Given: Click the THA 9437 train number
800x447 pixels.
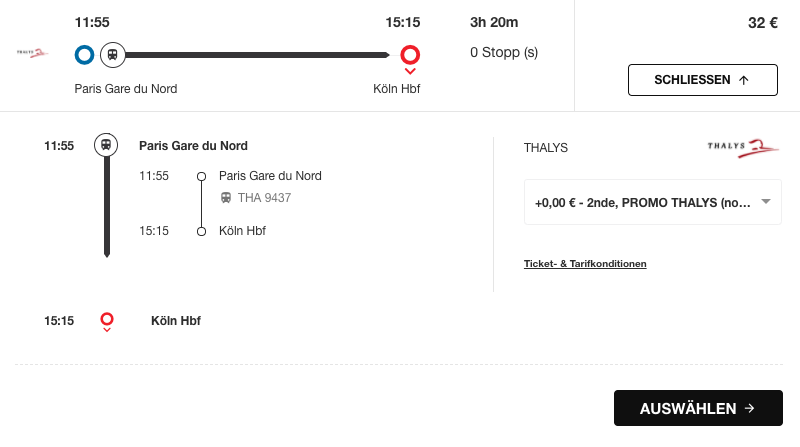Looking at the screenshot, I should (x=264, y=197).
